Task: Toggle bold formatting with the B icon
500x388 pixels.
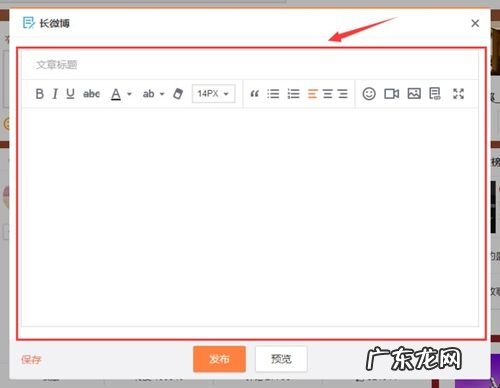Action: coord(39,94)
